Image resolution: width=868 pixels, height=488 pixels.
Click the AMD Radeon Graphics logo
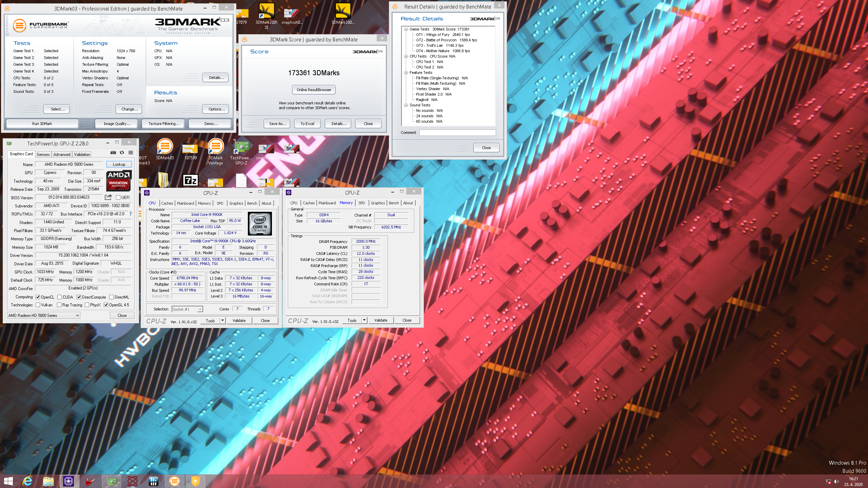point(118,181)
